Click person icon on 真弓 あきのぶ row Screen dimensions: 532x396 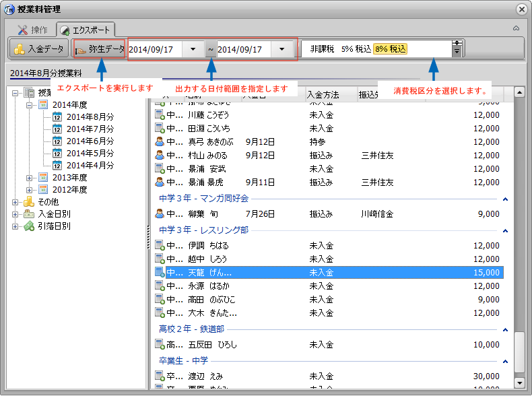160,141
